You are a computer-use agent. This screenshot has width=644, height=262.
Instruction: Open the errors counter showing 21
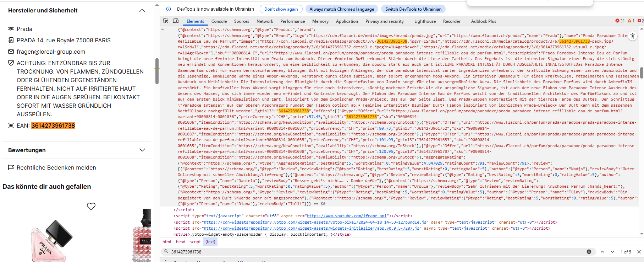click(x=620, y=21)
